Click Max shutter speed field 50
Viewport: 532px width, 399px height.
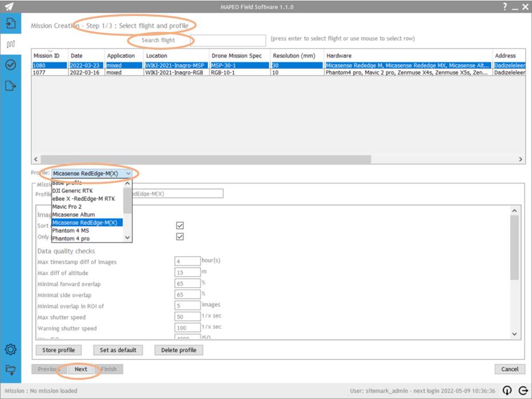187,317
